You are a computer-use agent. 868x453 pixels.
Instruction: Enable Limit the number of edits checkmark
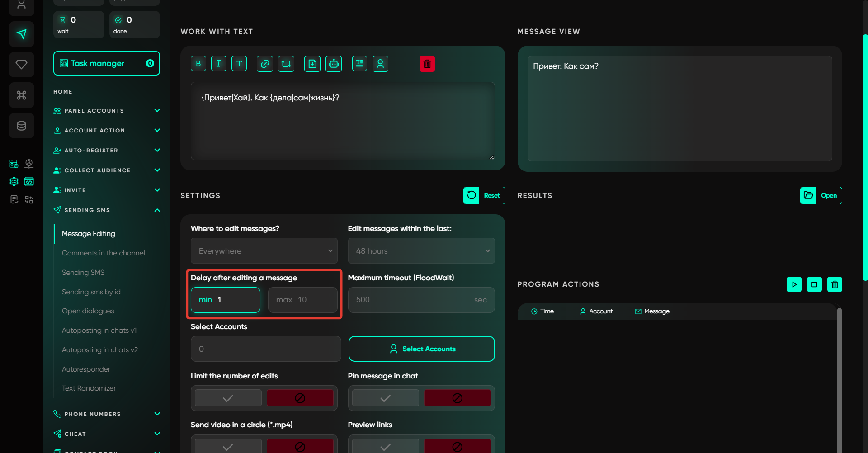pos(228,398)
